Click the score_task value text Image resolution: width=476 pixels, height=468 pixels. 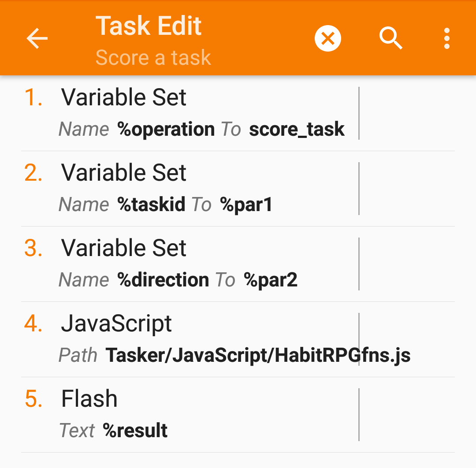(x=297, y=129)
